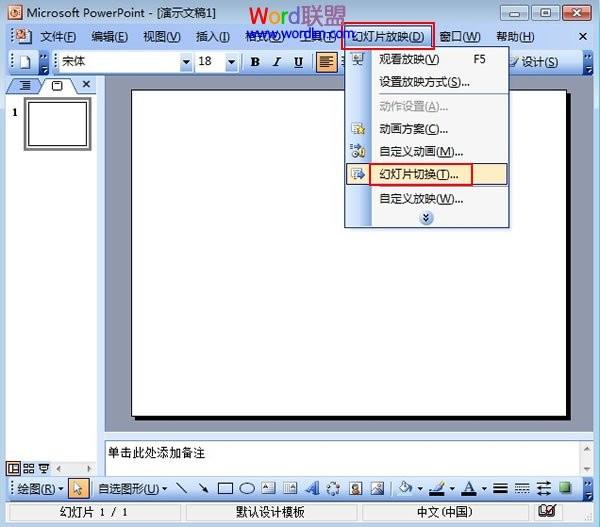This screenshot has height=527, width=600.
Task: Click the Align Left button
Action: click(326, 62)
